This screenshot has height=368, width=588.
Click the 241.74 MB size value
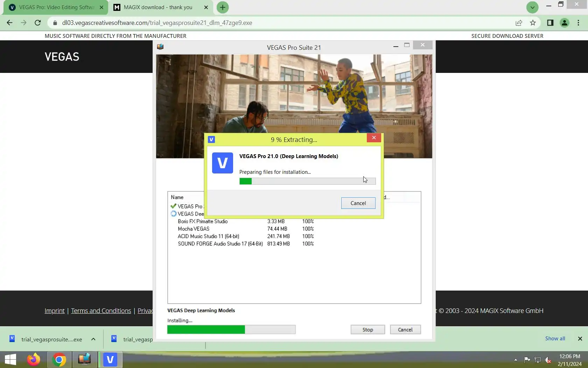pyautogui.click(x=279, y=236)
